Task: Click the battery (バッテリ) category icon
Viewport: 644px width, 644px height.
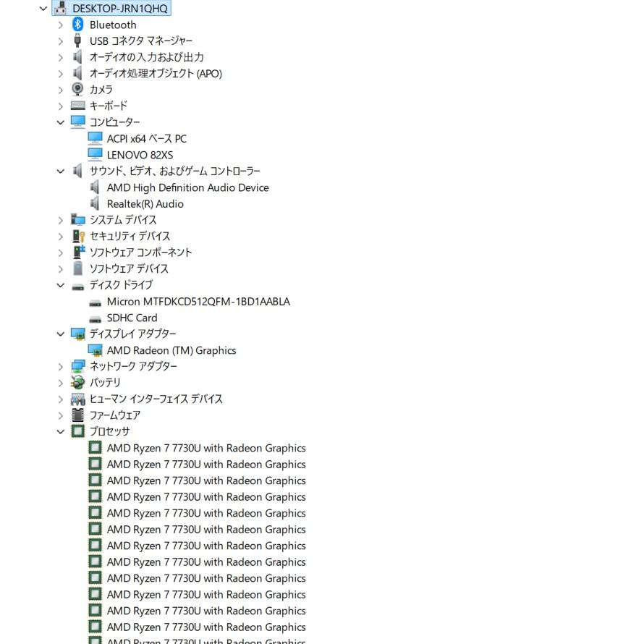Action: 78,382
